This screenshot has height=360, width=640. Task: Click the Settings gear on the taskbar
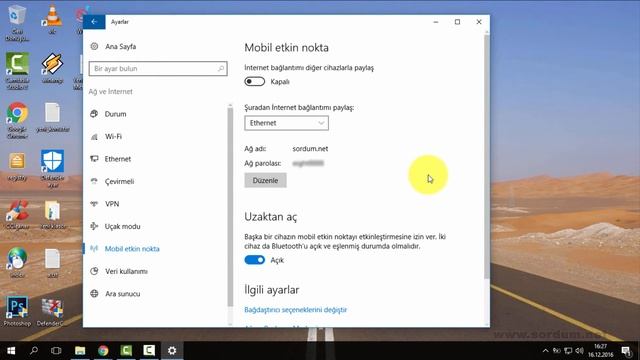click(x=172, y=351)
